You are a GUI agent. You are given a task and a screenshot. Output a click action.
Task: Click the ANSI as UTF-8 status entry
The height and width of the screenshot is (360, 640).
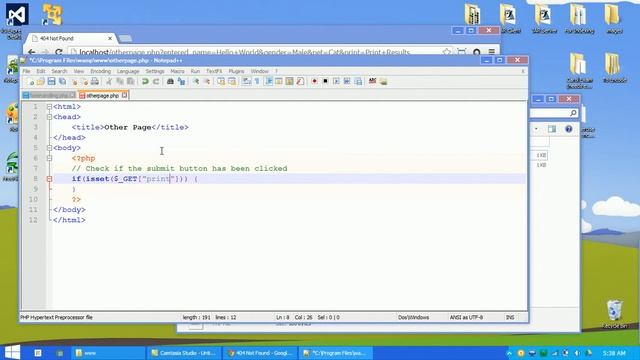tap(466, 317)
